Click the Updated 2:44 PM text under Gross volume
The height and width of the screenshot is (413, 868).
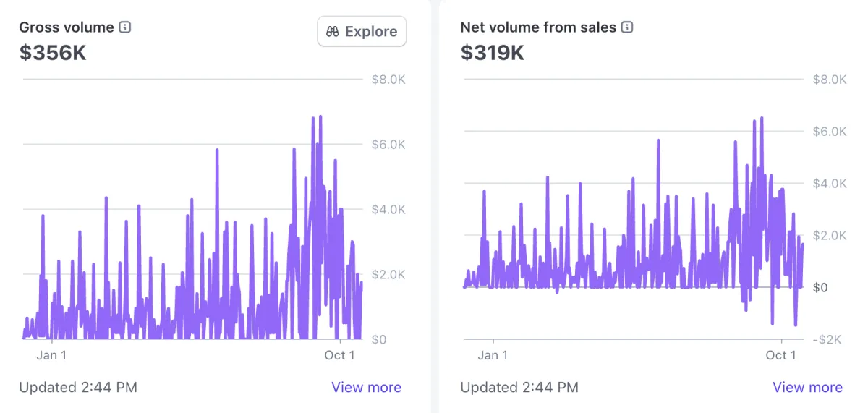coord(78,387)
